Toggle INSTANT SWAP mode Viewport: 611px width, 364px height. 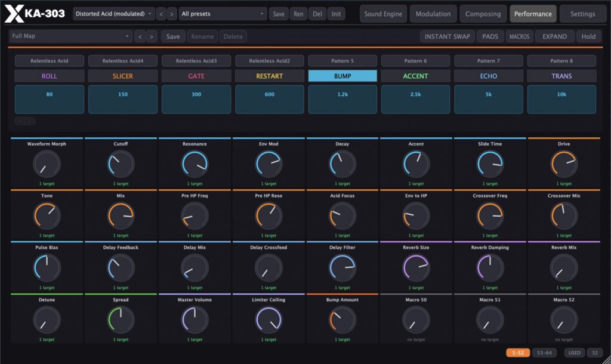coord(447,36)
